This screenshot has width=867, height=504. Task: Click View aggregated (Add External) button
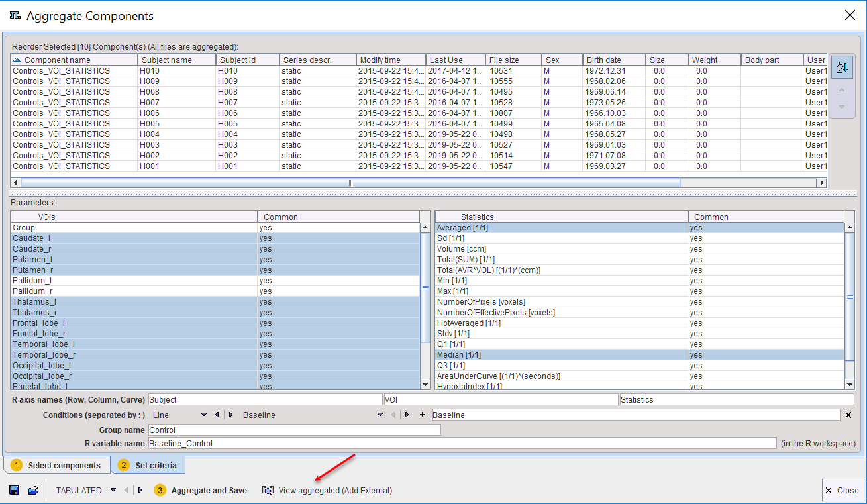point(327,491)
